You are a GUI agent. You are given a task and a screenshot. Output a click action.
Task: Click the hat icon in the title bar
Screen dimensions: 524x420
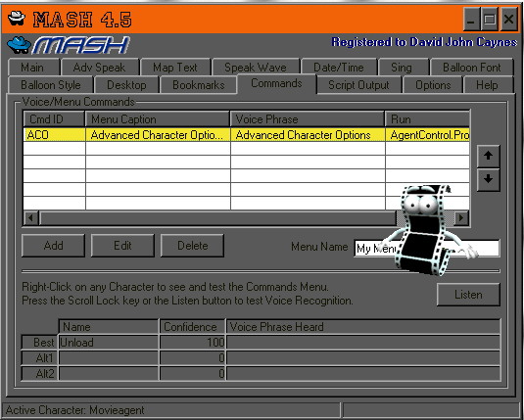pos(17,19)
